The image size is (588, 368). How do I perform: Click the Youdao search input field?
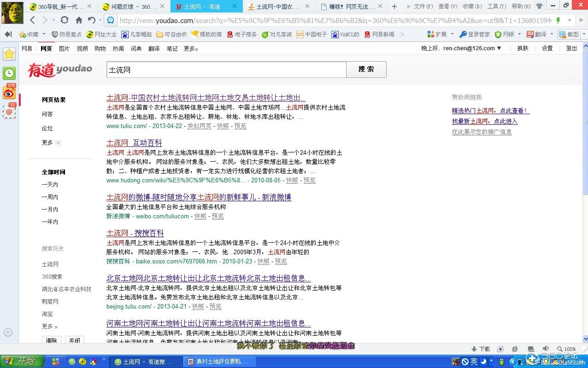226,70
